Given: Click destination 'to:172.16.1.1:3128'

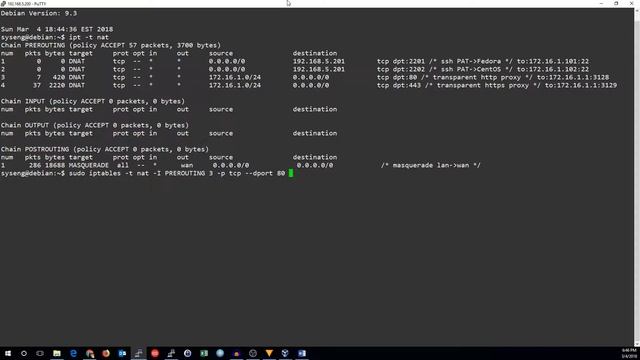Looking at the screenshot, I should tap(573, 77).
